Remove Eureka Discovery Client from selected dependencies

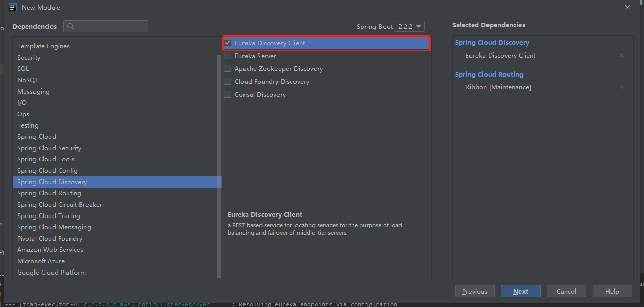tap(622, 55)
